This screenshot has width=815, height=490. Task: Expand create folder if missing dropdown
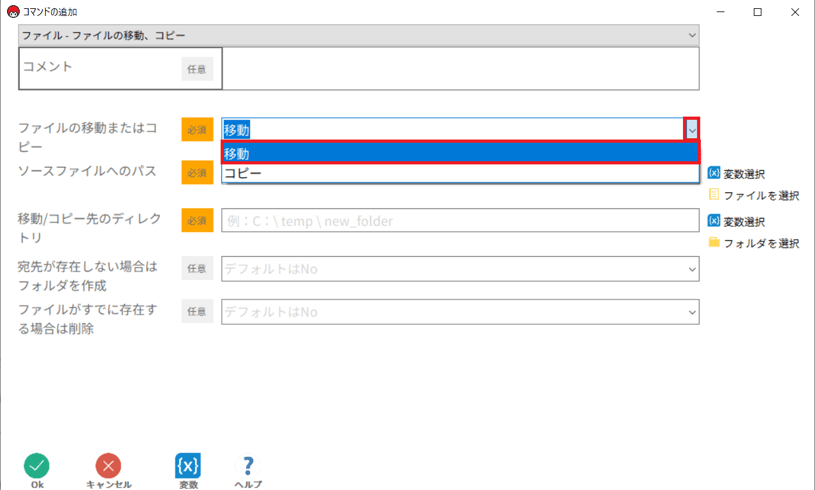[x=692, y=268]
